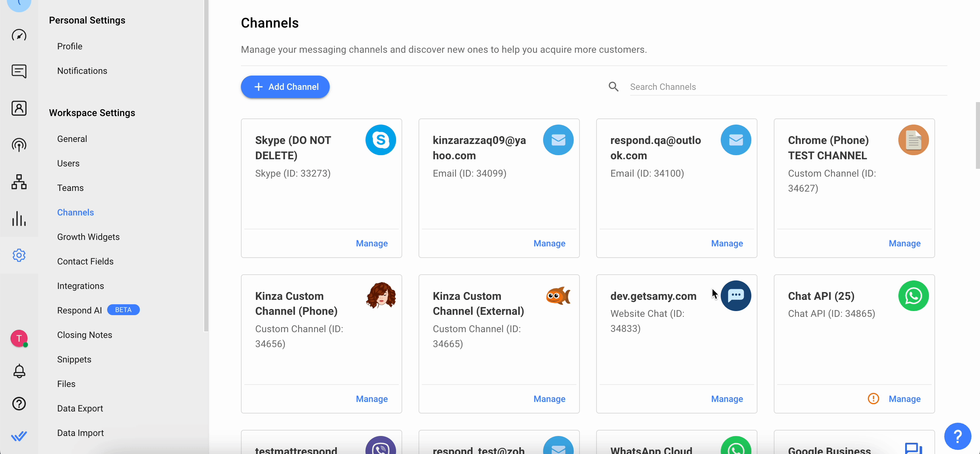Open the Messages inbox icon
This screenshot has width=980, height=454.
[19, 71]
